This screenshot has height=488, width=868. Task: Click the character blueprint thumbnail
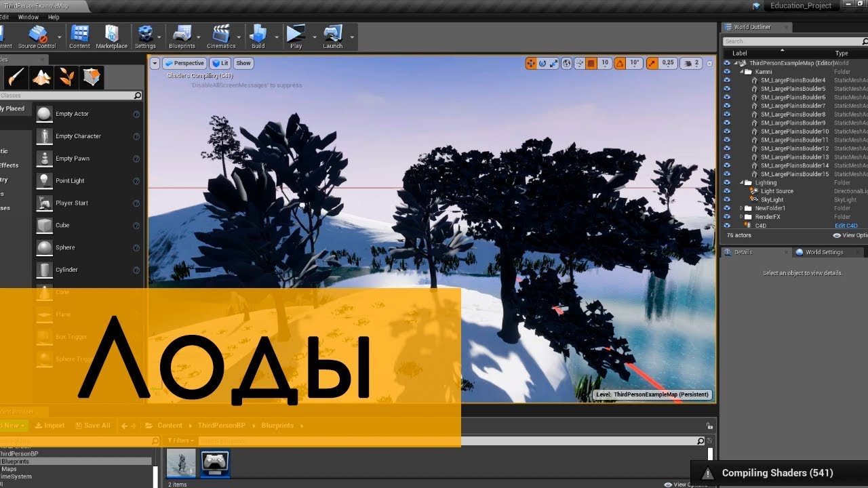[181, 464]
